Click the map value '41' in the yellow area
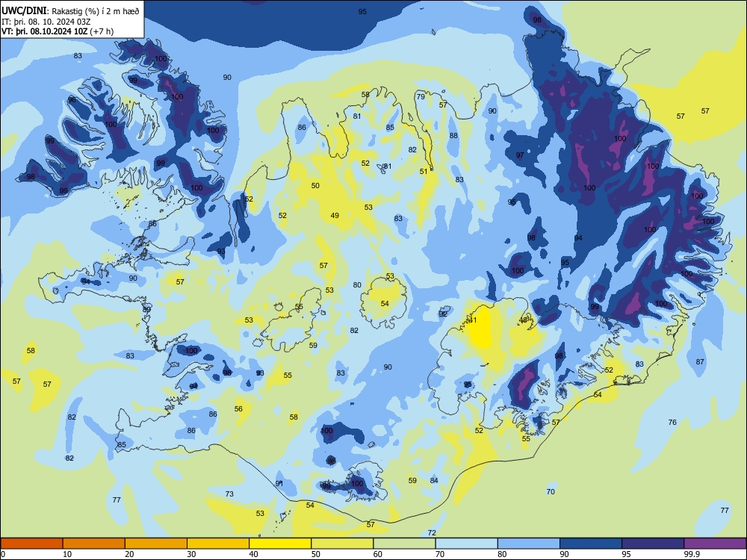This screenshot has height=560, width=747. (x=473, y=320)
